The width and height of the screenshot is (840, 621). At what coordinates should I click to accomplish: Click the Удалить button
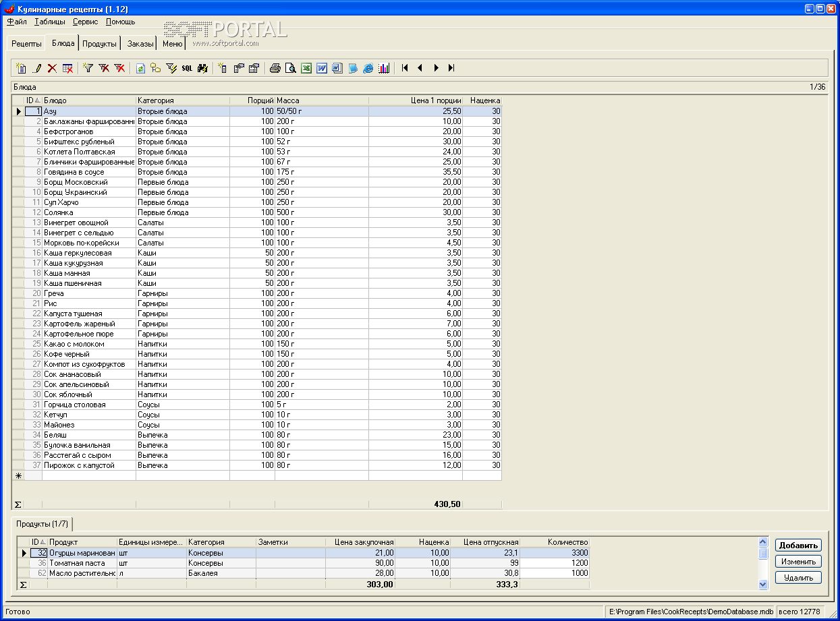(798, 577)
